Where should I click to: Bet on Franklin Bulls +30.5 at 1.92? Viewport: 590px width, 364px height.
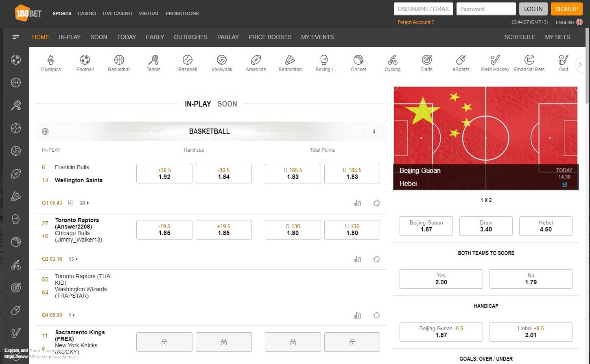(x=164, y=174)
